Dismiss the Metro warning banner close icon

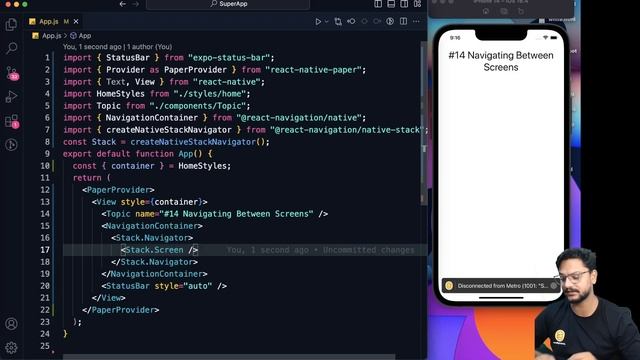pos(553,286)
